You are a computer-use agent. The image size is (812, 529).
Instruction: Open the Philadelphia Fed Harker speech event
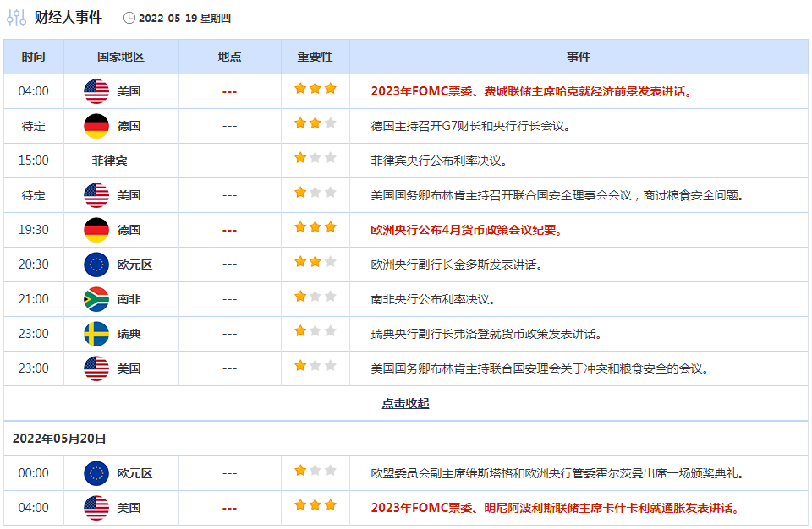point(532,91)
